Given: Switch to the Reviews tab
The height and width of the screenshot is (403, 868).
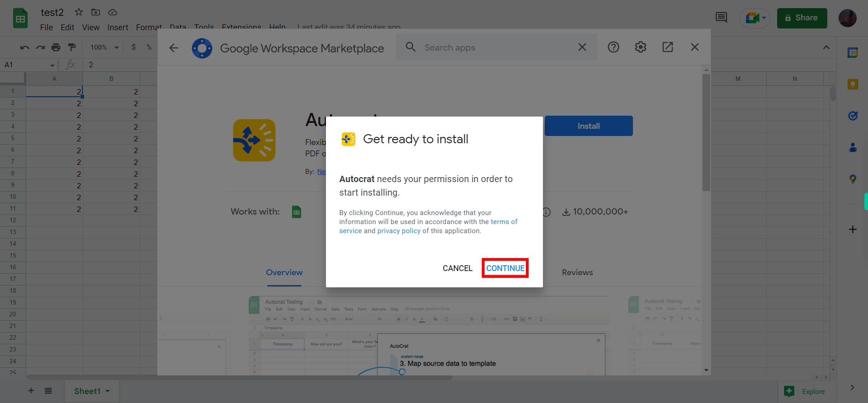Looking at the screenshot, I should point(577,272).
